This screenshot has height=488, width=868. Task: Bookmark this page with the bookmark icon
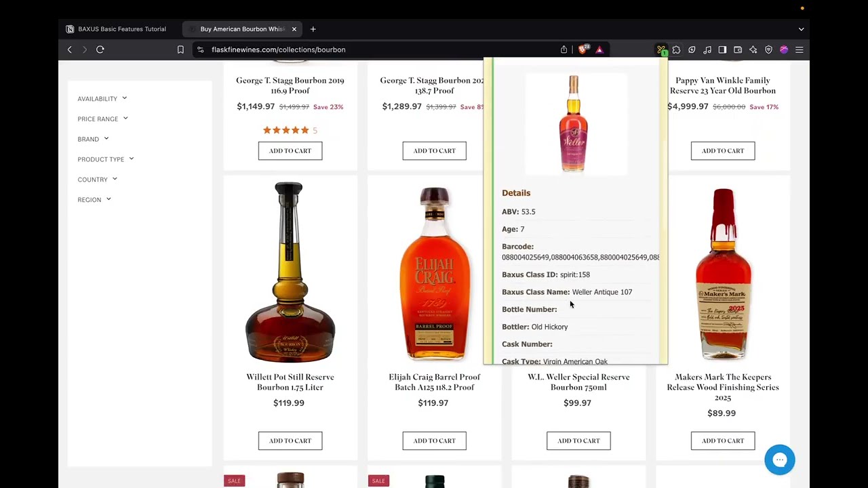(180, 49)
